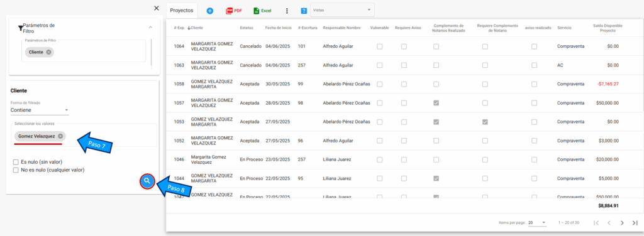The width and height of the screenshot is (644, 236).
Task: Click the $50,000.00 balance in row 1057
Action: pos(608,103)
